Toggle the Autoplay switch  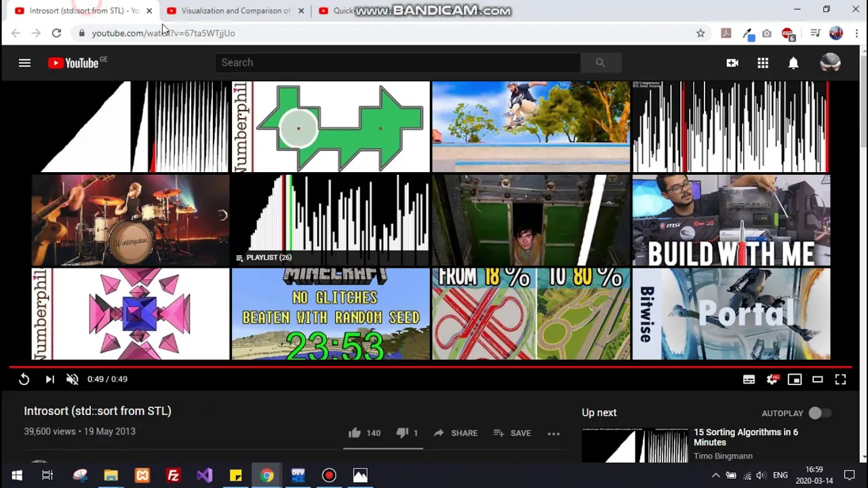[819, 413]
